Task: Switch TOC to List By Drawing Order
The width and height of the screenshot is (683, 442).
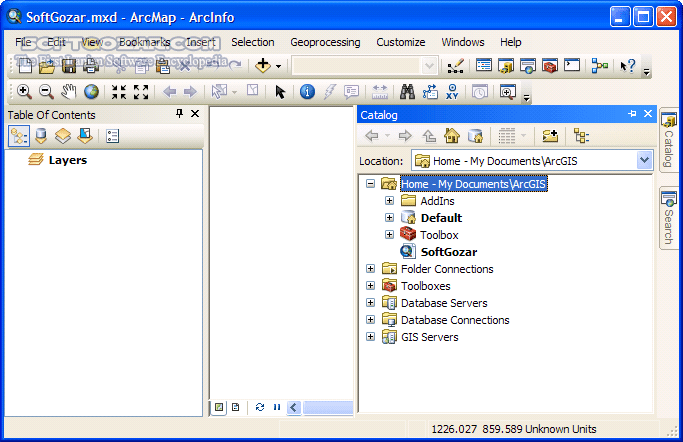Action: pos(19,136)
